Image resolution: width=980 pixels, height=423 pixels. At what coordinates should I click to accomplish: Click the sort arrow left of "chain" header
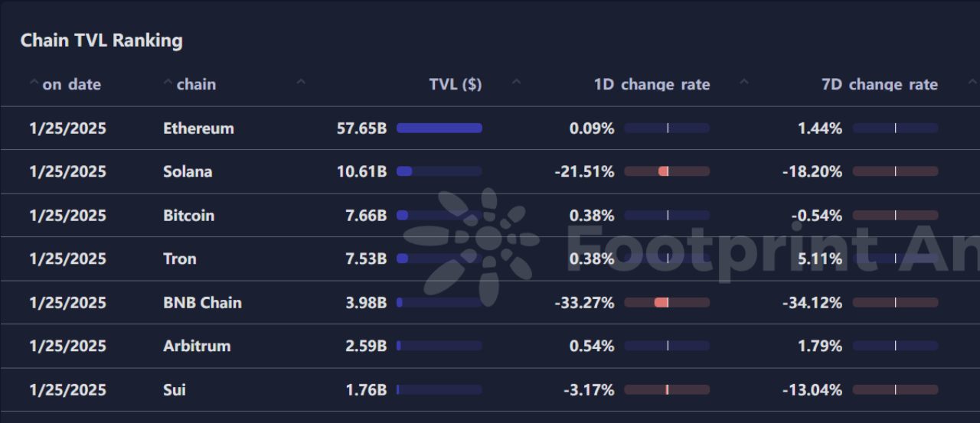(x=168, y=81)
